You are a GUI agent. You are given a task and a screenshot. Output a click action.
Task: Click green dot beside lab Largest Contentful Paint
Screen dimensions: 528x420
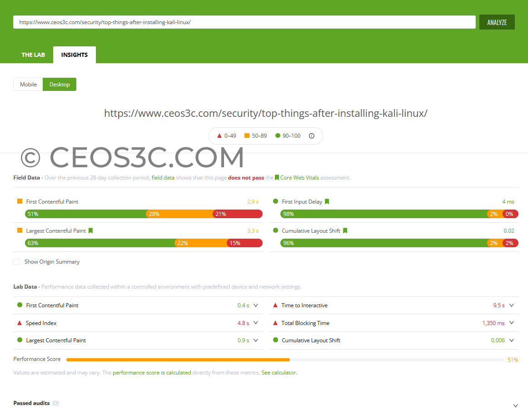pyautogui.click(x=20, y=340)
